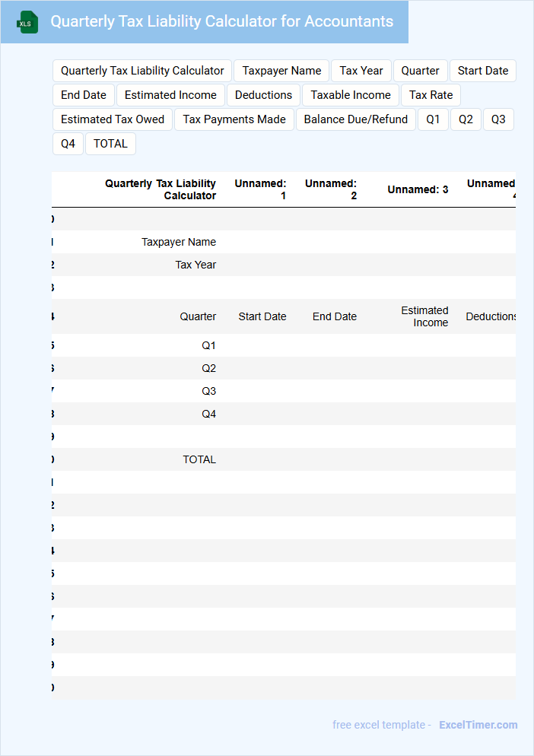Image resolution: width=534 pixels, height=756 pixels.
Task: Click the 'Unnamed: 1' column header
Action: (x=260, y=189)
